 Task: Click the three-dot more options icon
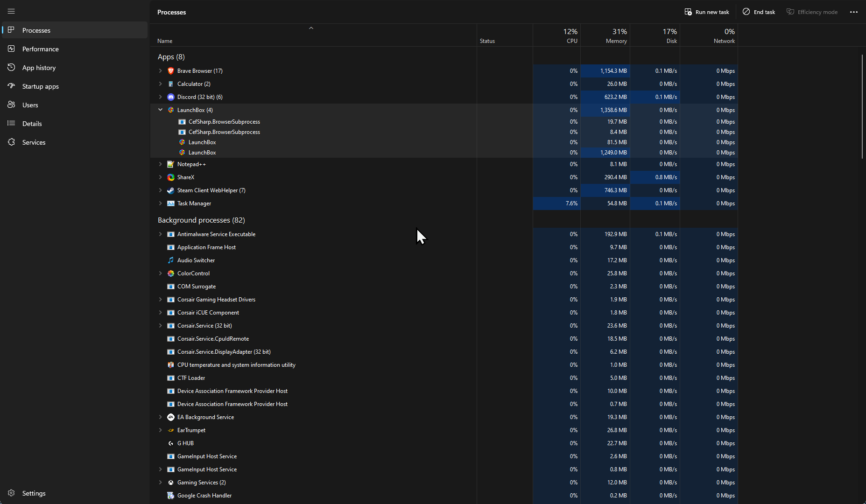point(853,12)
